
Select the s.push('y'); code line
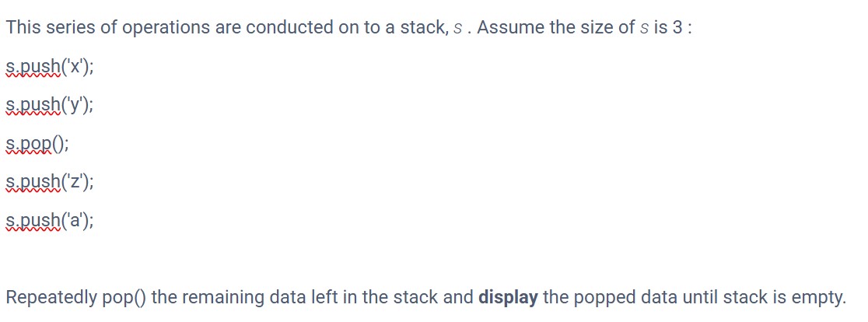[x=50, y=106]
